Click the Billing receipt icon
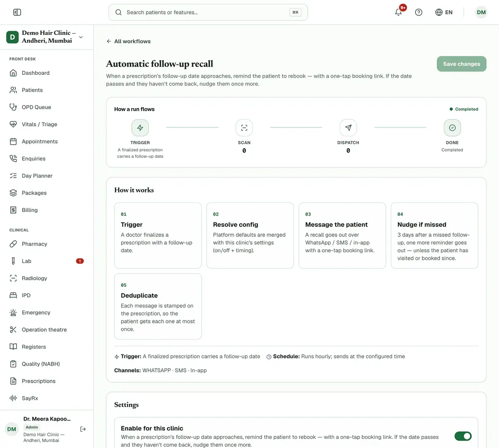Image resolution: width=499 pixels, height=448 pixels. (13, 210)
